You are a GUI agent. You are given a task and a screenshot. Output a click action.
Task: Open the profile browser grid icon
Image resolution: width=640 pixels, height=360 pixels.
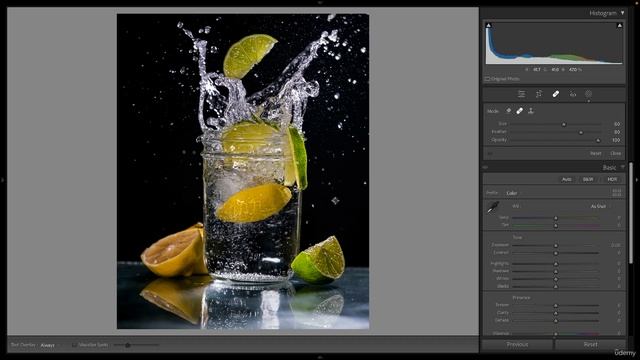617,193
